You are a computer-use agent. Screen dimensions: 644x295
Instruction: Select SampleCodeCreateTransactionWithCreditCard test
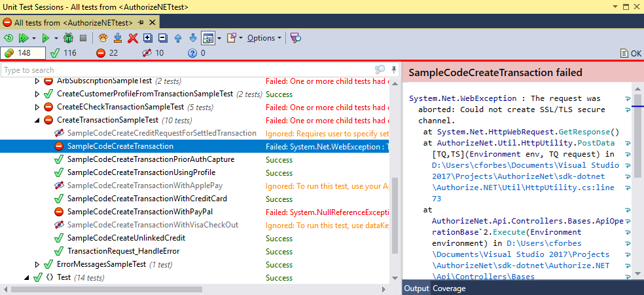point(147,199)
